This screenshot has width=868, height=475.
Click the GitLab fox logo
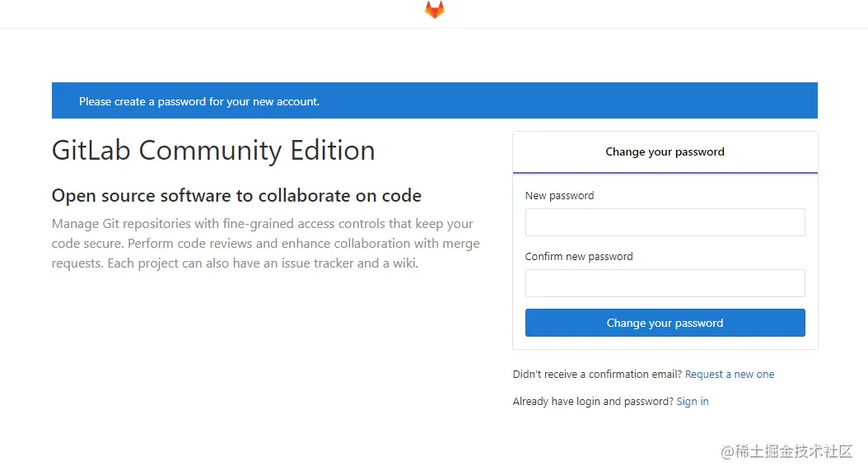pyautogui.click(x=435, y=9)
